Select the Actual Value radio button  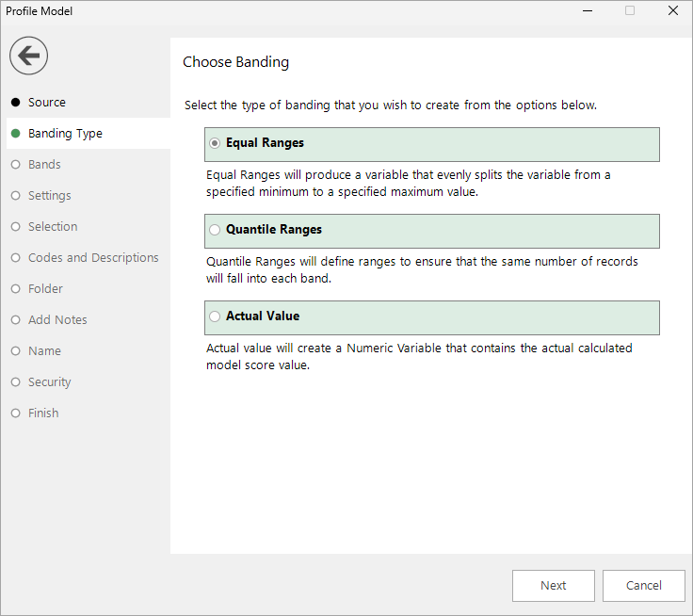coord(215,316)
